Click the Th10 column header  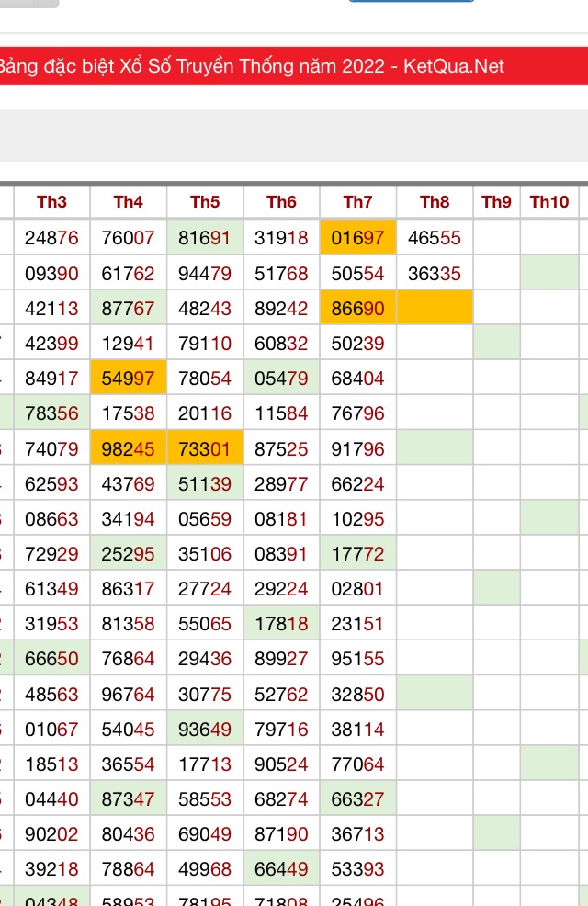(549, 201)
